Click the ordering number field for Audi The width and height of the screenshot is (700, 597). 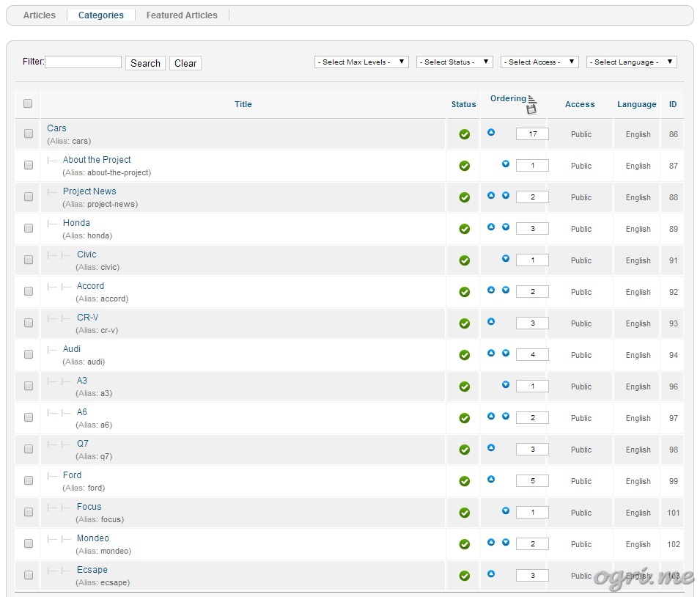(x=532, y=355)
